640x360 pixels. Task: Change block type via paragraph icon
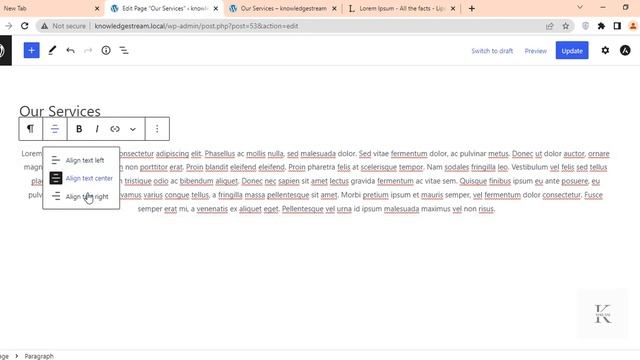31,129
